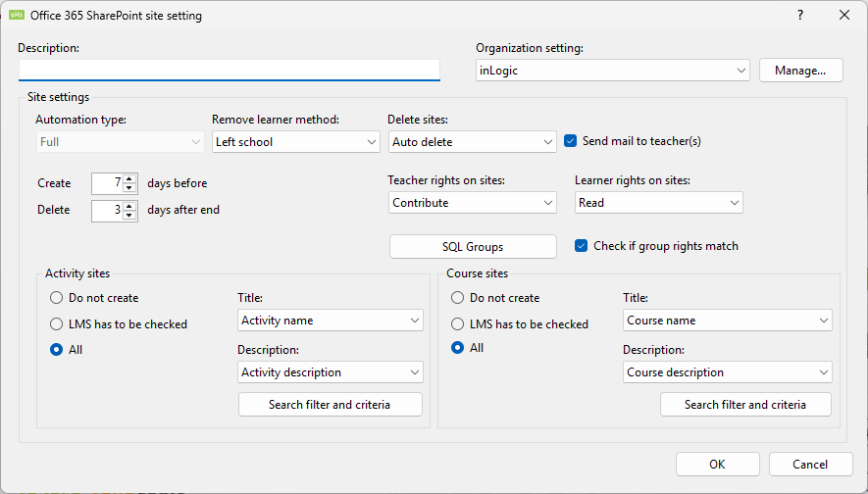Expand Course sites Description dropdown
The height and width of the screenshot is (494, 868).
tap(727, 372)
